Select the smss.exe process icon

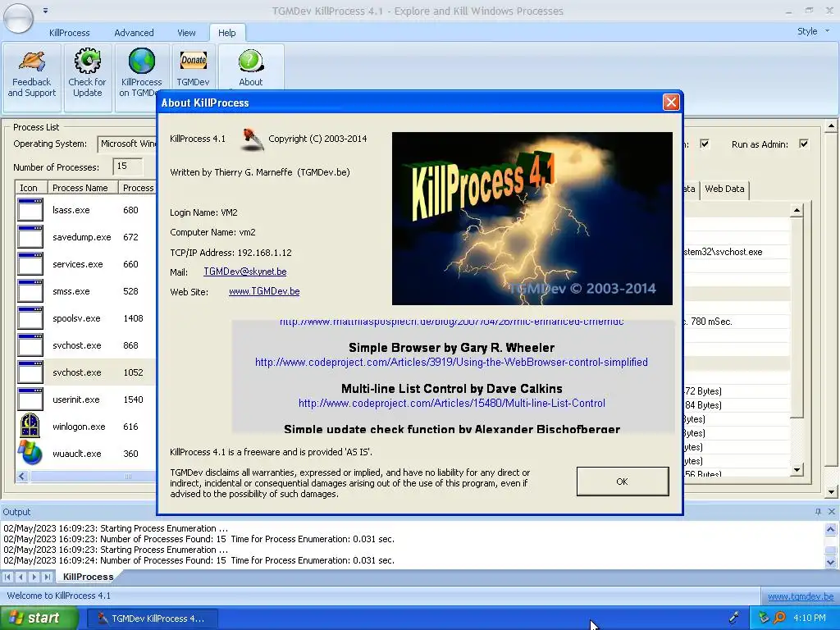coord(30,291)
